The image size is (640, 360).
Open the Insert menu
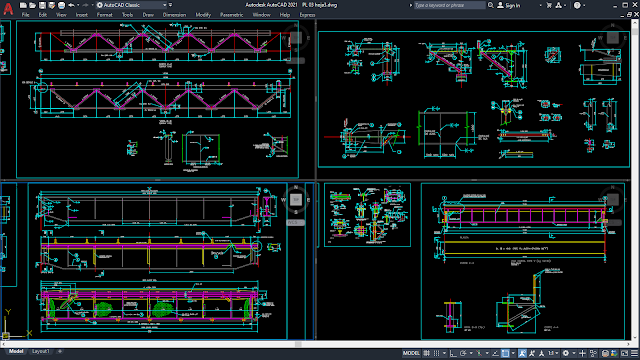pyautogui.click(x=82, y=15)
